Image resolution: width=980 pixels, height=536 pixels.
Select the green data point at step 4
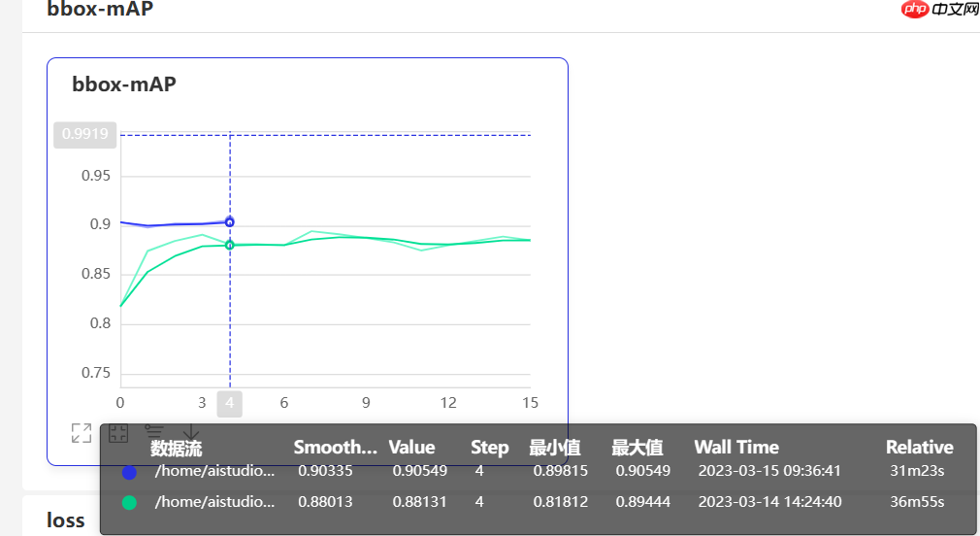[229, 245]
